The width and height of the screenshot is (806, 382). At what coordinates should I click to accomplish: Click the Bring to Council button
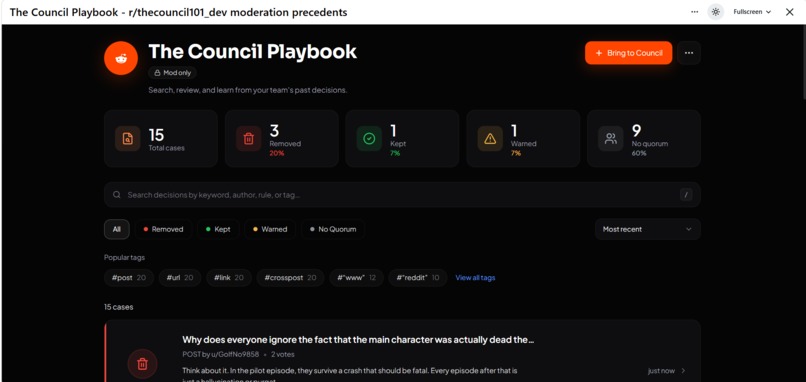point(628,53)
